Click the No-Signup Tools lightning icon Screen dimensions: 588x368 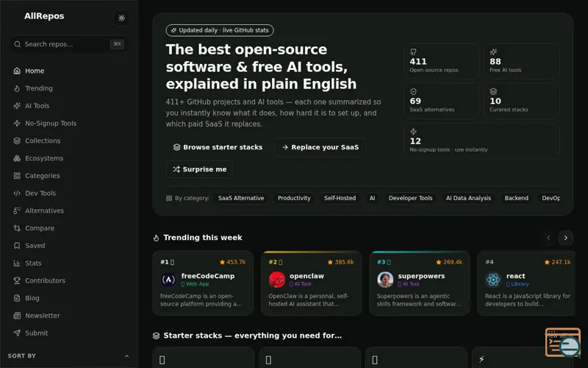pos(17,123)
